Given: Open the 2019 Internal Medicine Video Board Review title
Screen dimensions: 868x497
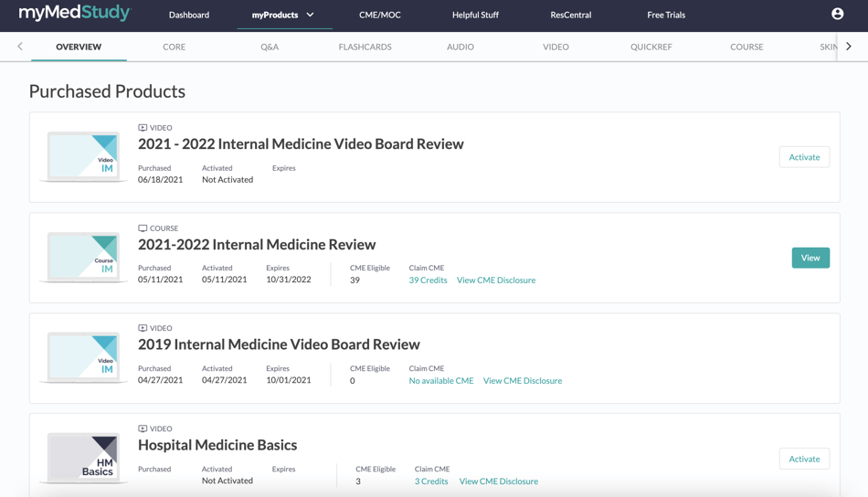Looking at the screenshot, I should pos(279,344).
